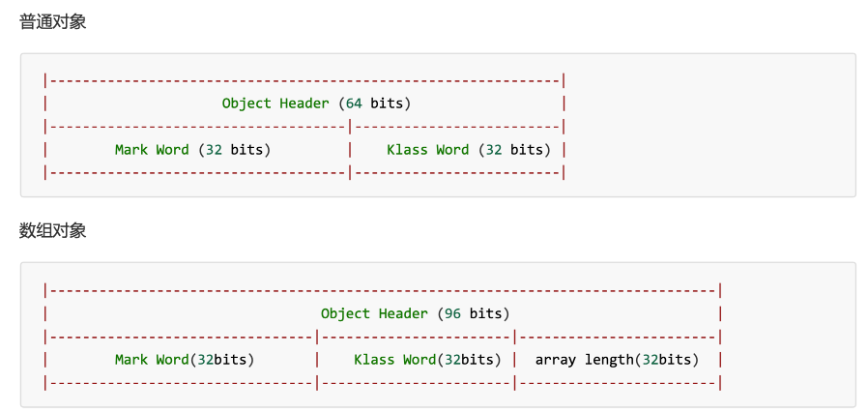
Task: Select 32 beside Klass Word in first diagram
Action: (493, 150)
